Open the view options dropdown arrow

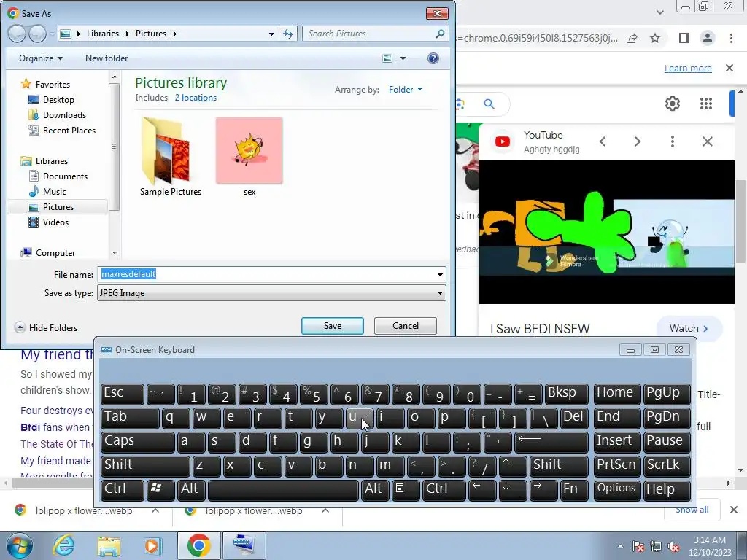click(x=403, y=58)
